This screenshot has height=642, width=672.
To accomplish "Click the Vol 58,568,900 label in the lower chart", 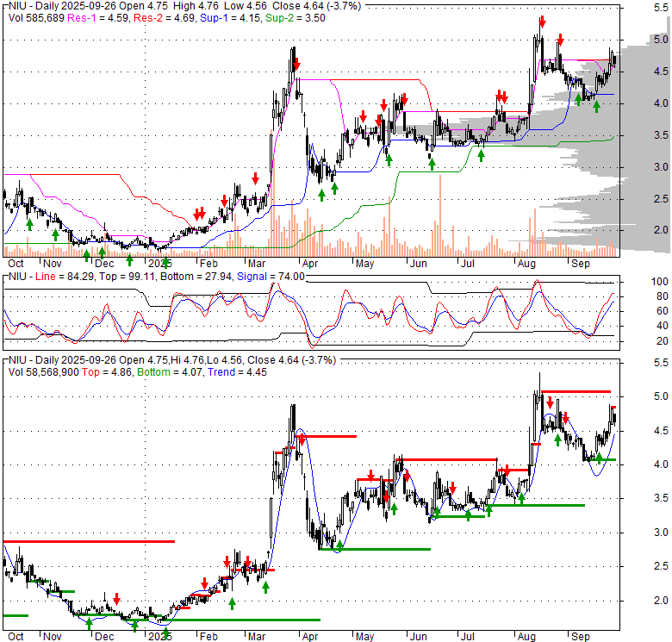I will point(44,372).
